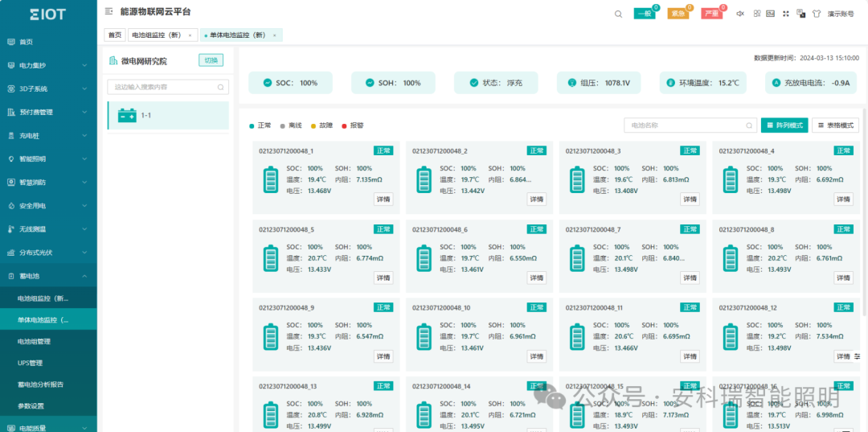The image size is (868, 432).
Task: Open the header search magnifier icon
Action: coord(618,14)
